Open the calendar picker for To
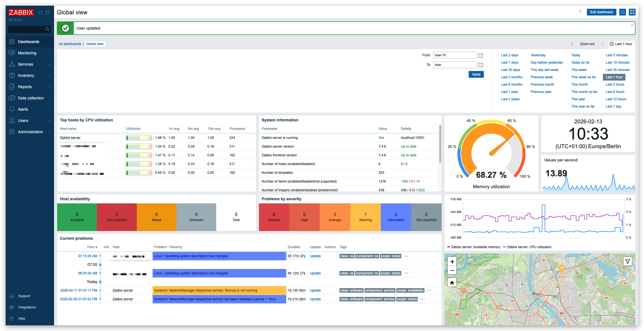 [480, 65]
